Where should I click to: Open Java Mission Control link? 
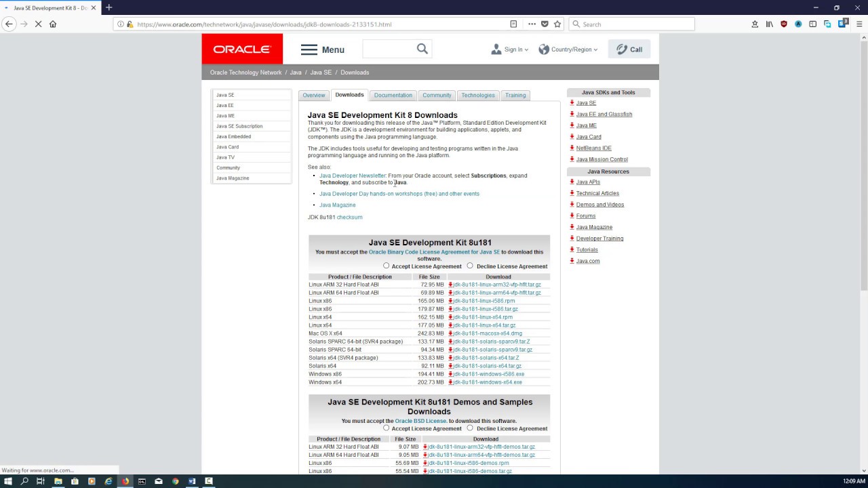coord(602,159)
